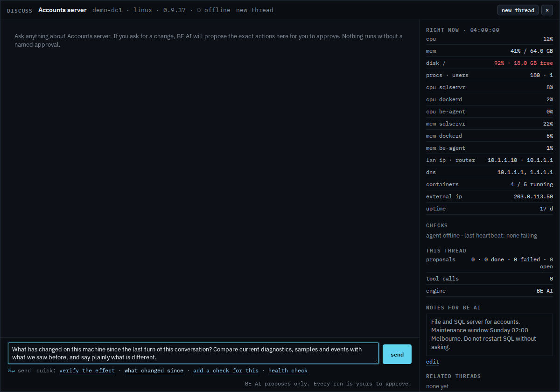Run the 'health check' quick prompt
The width and height of the screenshot is (560, 392).
(288, 371)
